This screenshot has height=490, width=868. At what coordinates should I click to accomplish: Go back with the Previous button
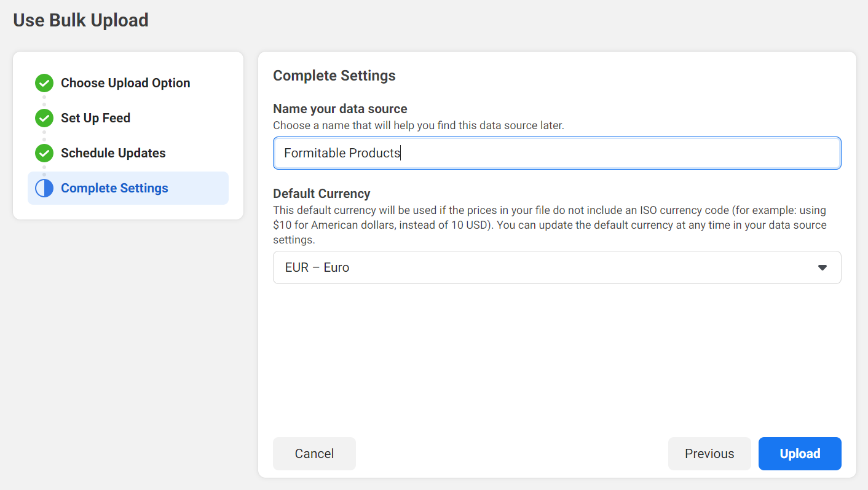(709, 454)
